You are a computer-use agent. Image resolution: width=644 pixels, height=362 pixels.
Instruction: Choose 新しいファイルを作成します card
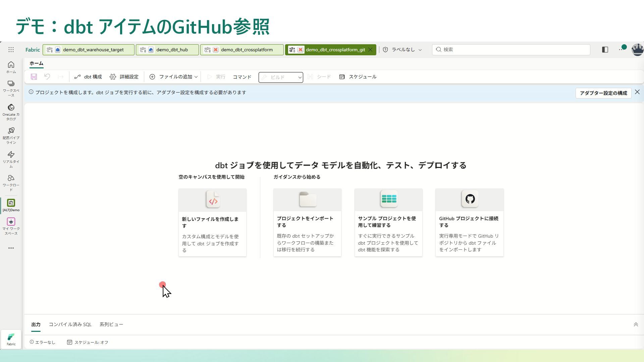212,223
